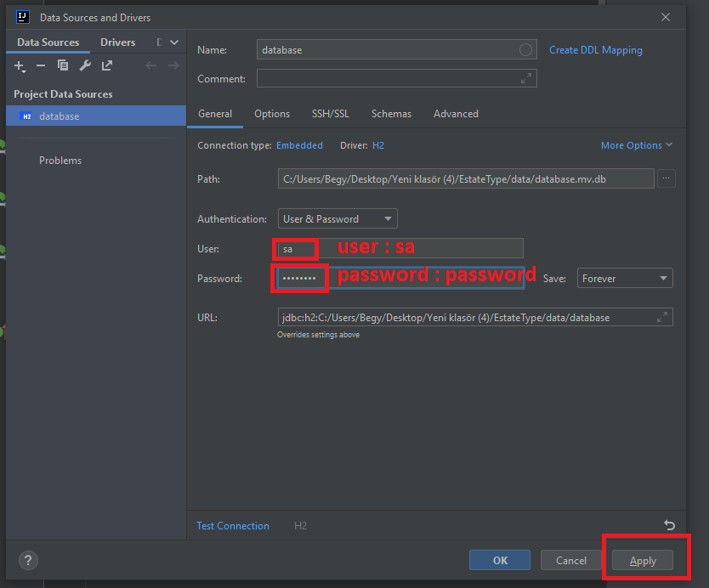This screenshot has width=709, height=588.
Task: Click the OK button
Action: click(x=500, y=561)
